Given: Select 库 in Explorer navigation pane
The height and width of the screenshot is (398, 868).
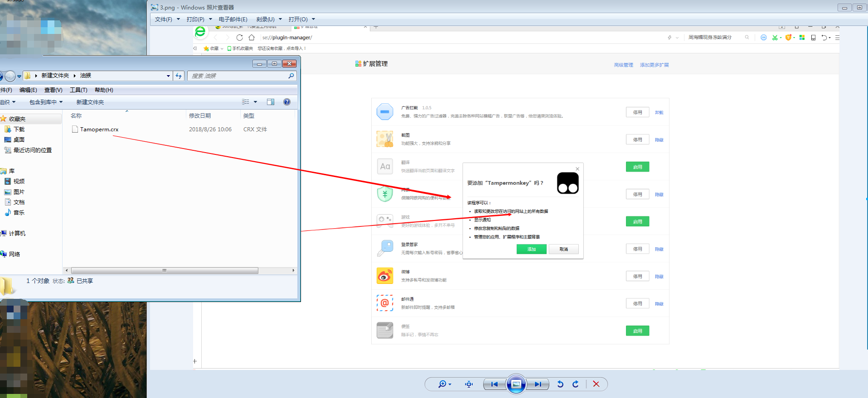Looking at the screenshot, I should [x=12, y=171].
